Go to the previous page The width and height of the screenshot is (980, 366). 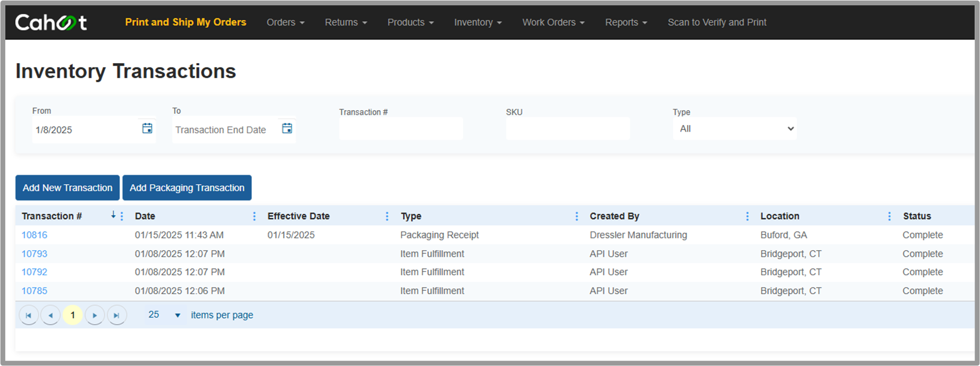[x=50, y=315]
